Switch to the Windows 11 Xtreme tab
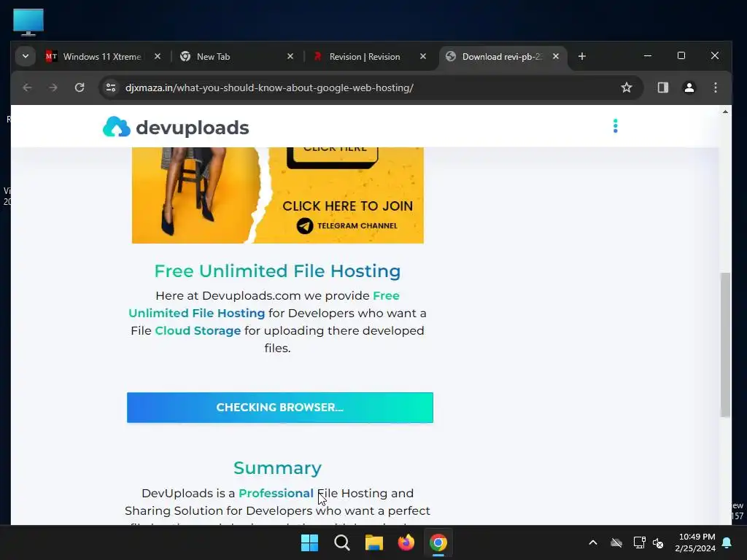 click(x=103, y=57)
